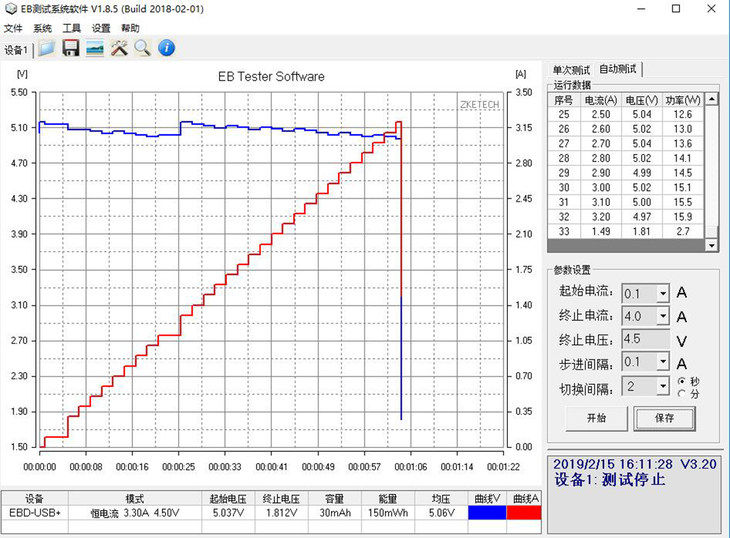Click the 恒电流 3.30A 4.50V mode cell
730x538 pixels.
(135, 513)
